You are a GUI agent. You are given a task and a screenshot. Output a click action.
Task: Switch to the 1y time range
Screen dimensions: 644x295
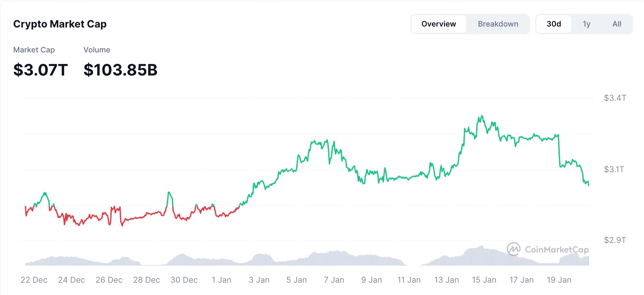click(587, 24)
